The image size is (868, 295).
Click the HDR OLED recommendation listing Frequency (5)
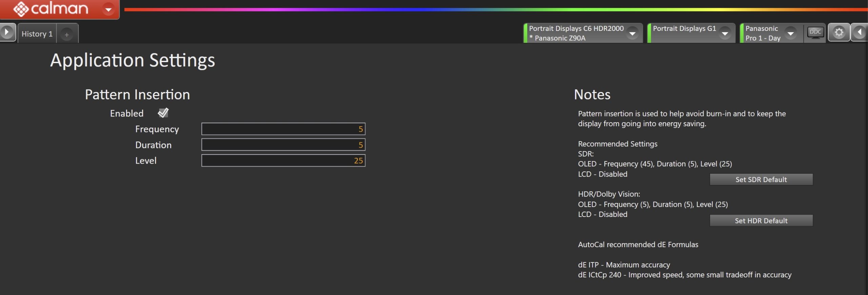653,204
